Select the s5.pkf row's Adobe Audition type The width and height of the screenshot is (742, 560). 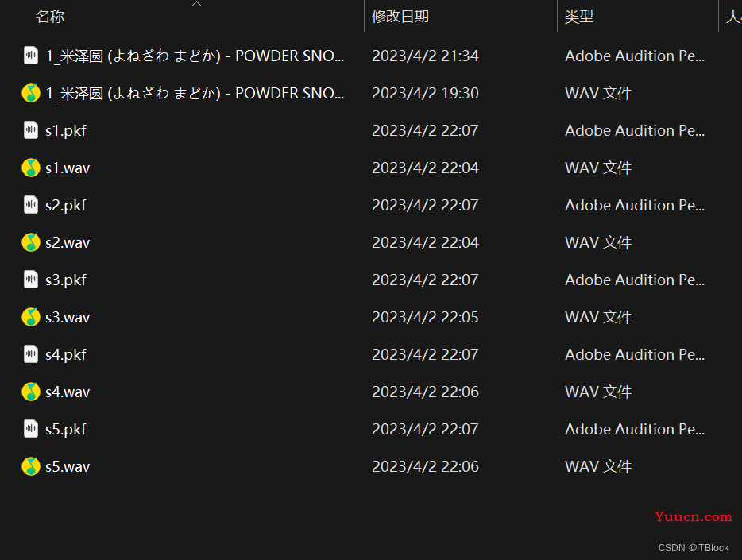pos(635,429)
